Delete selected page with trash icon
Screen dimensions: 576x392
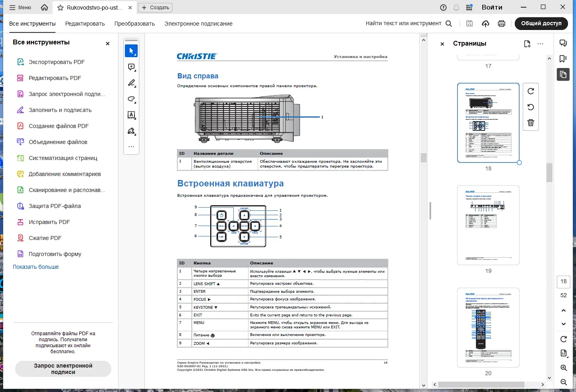[531, 123]
